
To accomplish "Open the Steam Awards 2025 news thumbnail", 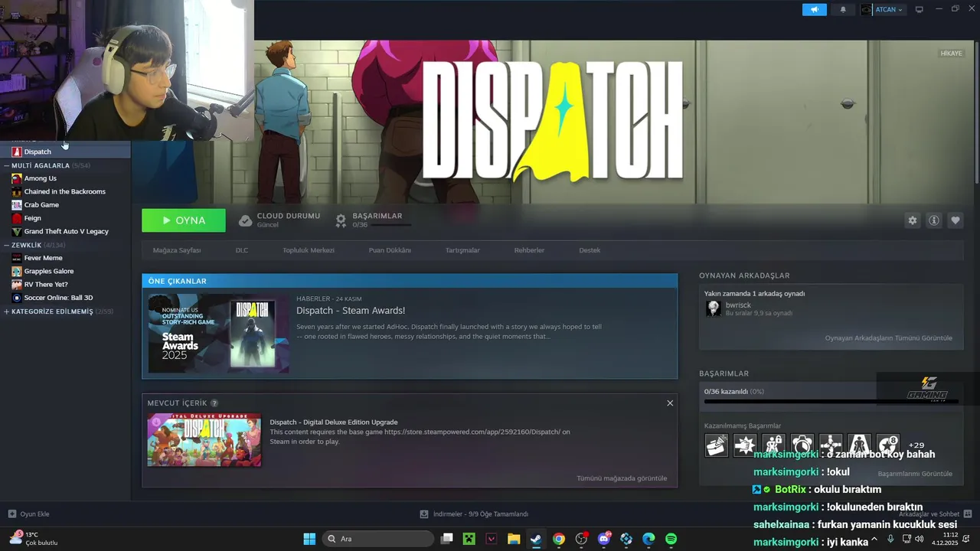I will click(218, 334).
